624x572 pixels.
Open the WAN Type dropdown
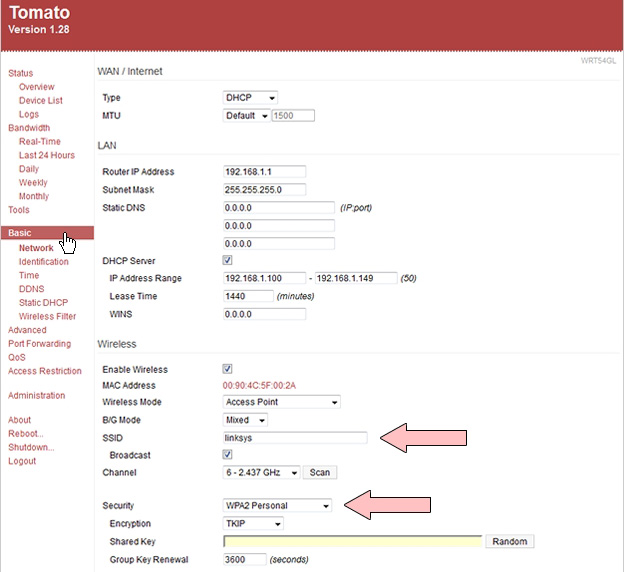click(x=250, y=98)
